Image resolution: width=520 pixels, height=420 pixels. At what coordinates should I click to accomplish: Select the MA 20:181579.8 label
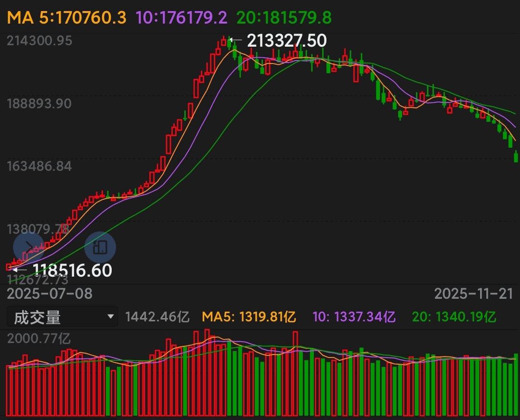coord(284,17)
